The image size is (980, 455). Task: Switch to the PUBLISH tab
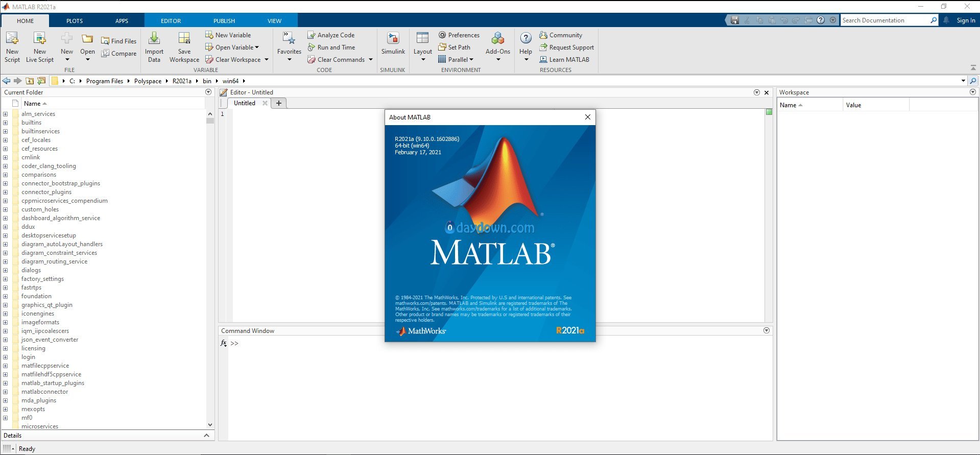tap(224, 21)
